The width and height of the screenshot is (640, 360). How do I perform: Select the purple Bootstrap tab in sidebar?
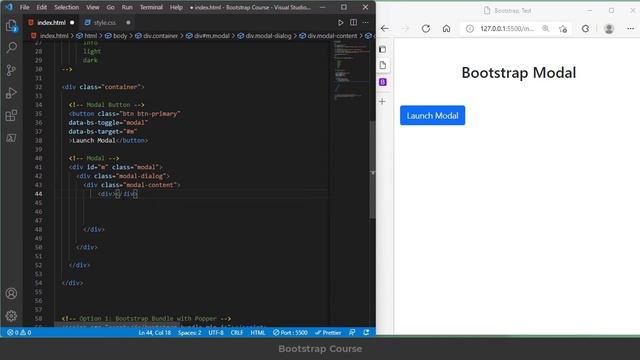pos(382,82)
